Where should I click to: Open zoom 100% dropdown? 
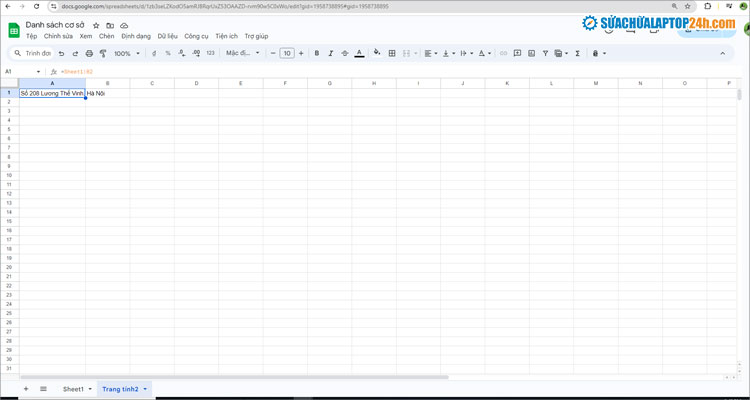coord(127,54)
